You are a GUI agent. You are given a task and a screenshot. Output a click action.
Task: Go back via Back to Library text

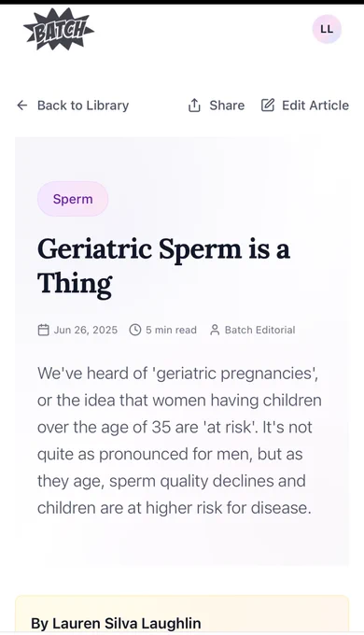[83, 106]
